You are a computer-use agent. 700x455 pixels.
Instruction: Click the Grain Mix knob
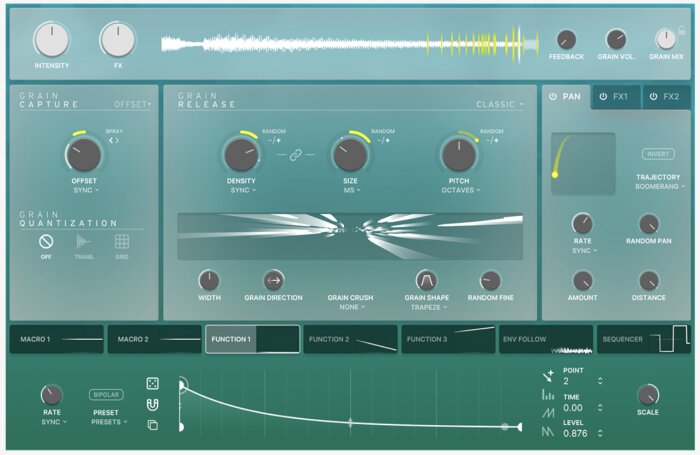click(x=666, y=40)
